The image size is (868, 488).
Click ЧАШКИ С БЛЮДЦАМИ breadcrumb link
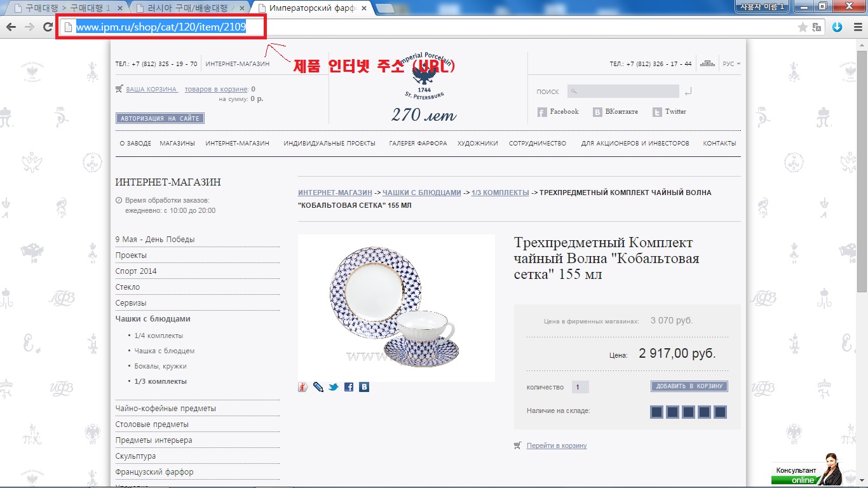422,193
